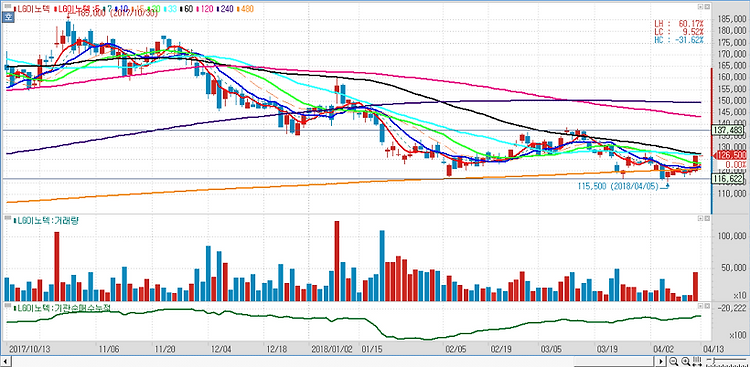The width and height of the screenshot is (750, 367).
Task: Select the LG이노텍 price series legend label
Action: click(31, 9)
